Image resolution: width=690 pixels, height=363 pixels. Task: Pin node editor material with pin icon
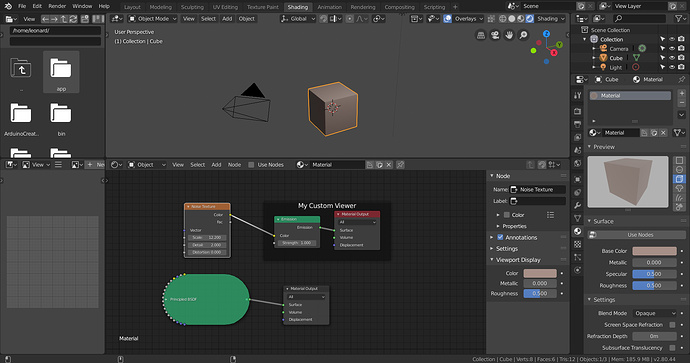click(400, 165)
